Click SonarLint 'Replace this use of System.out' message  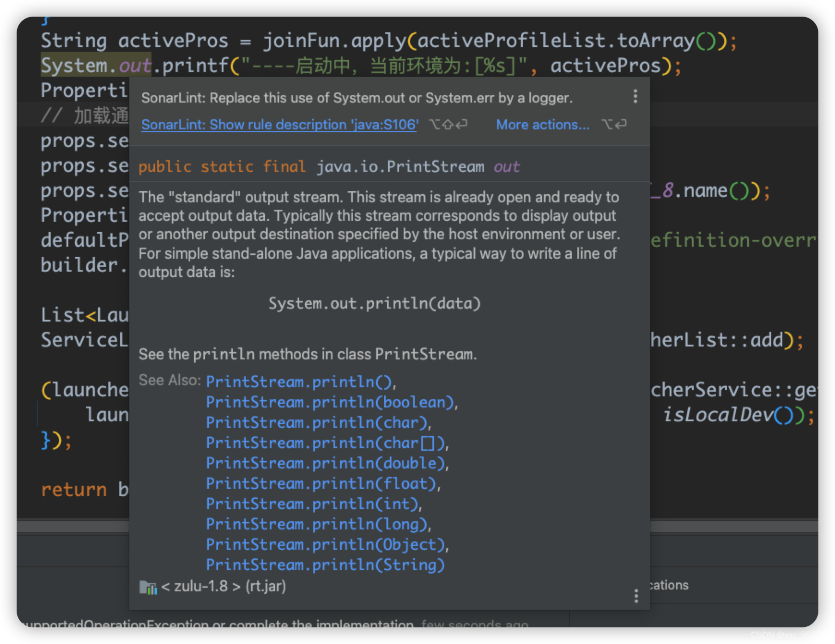[x=357, y=98]
